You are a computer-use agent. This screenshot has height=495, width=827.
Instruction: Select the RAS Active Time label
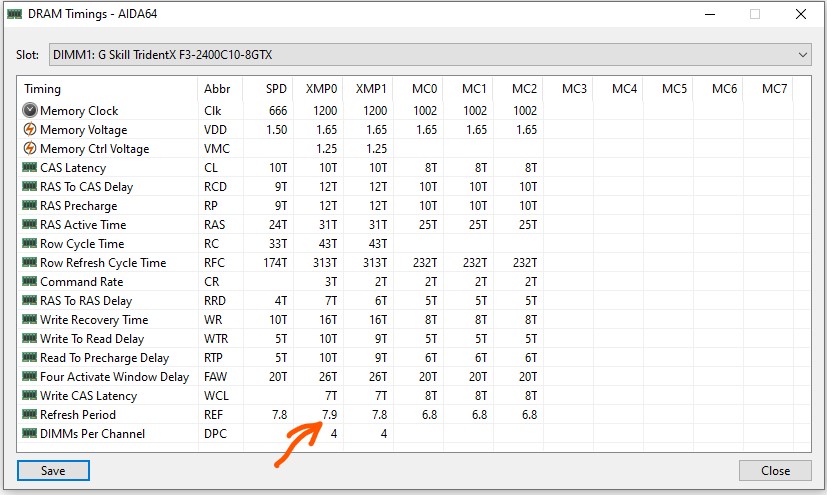[x=83, y=225]
